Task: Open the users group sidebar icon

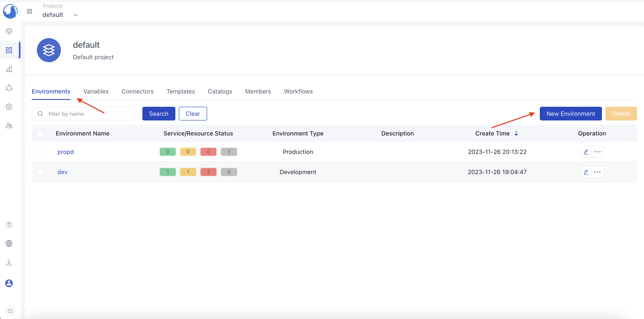Action: coord(9,125)
